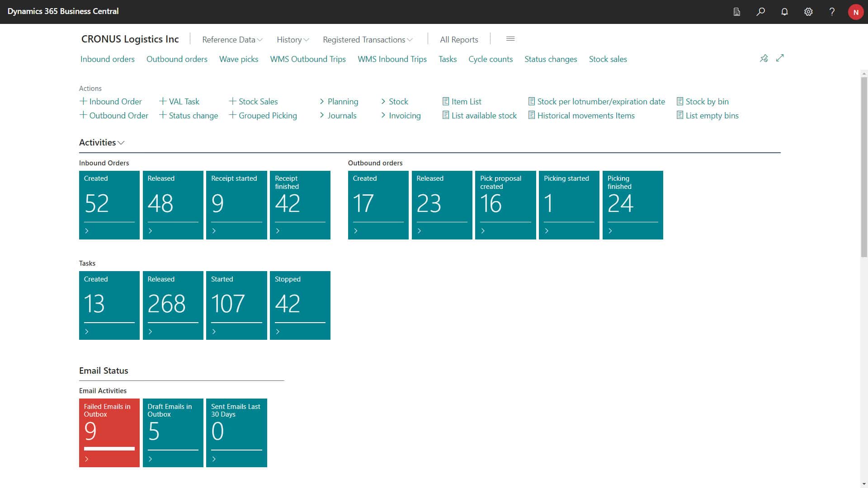Click the expand page arrows icon

click(780, 58)
